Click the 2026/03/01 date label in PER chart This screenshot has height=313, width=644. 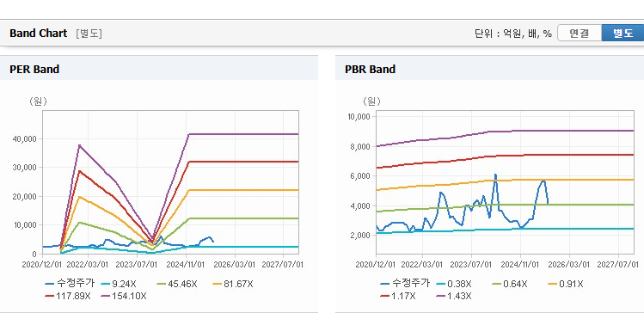coord(236,264)
